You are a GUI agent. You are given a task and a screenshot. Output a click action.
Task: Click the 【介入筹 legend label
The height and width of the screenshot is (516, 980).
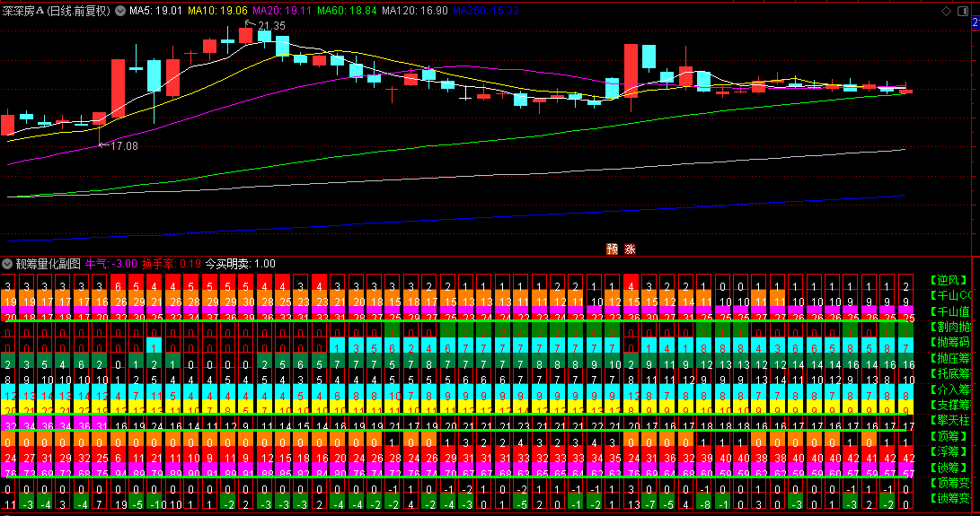click(950, 389)
